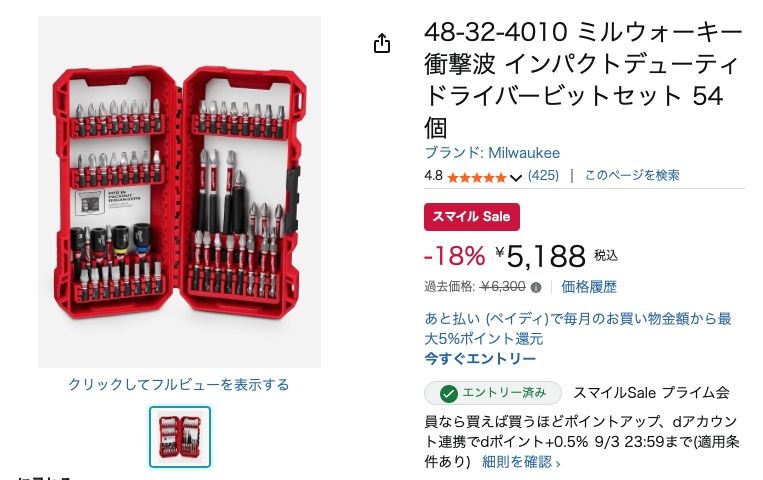Select the product thumbnail below main image

pos(180,437)
